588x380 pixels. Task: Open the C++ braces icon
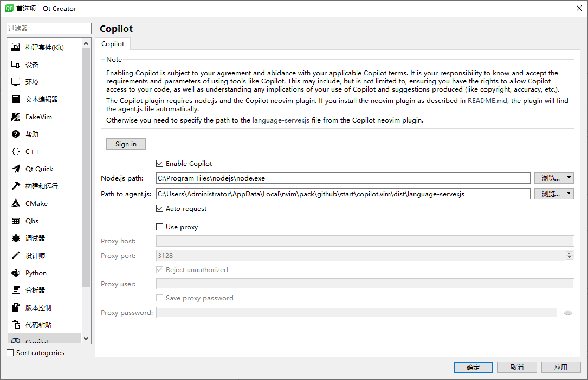[16, 152]
